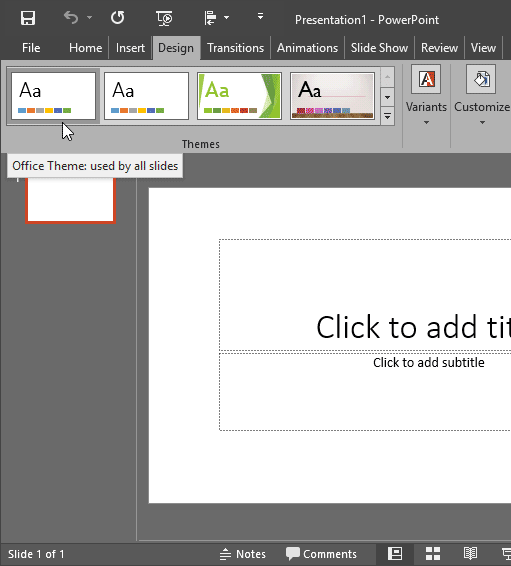
Task: Switch to Normal view icon
Action: pyautogui.click(x=395, y=554)
